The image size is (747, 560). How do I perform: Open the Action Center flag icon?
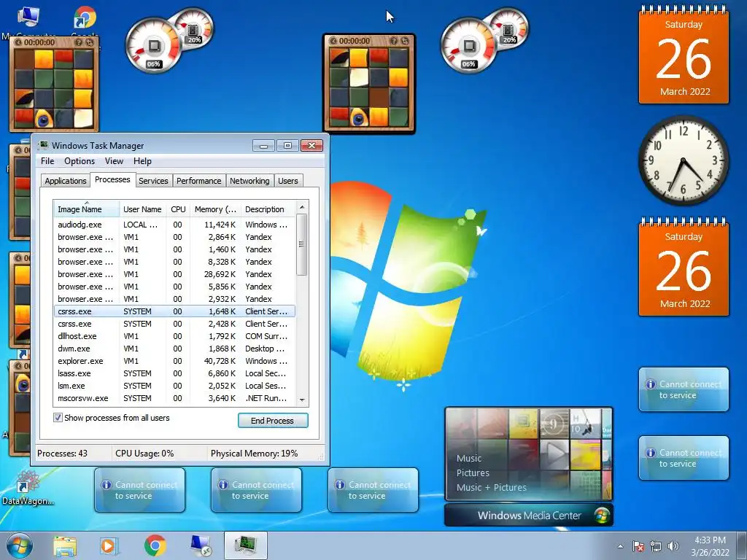tap(638, 546)
